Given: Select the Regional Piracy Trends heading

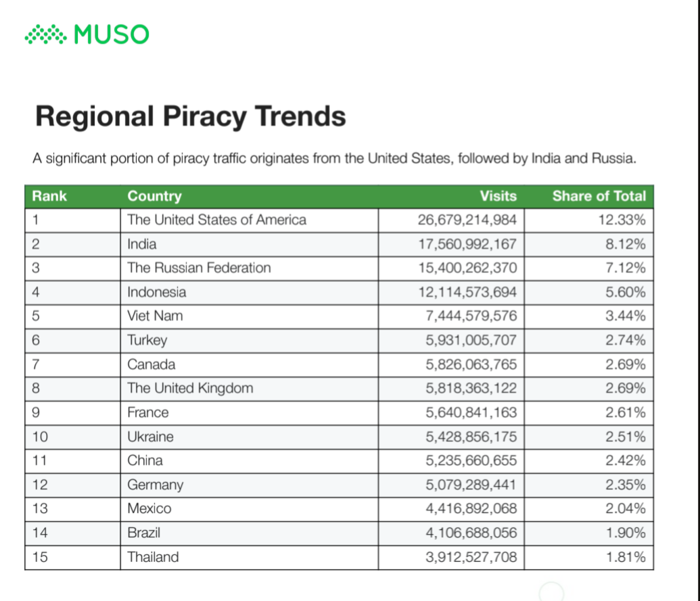Looking at the screenshot, I should (x=190, y=116).
